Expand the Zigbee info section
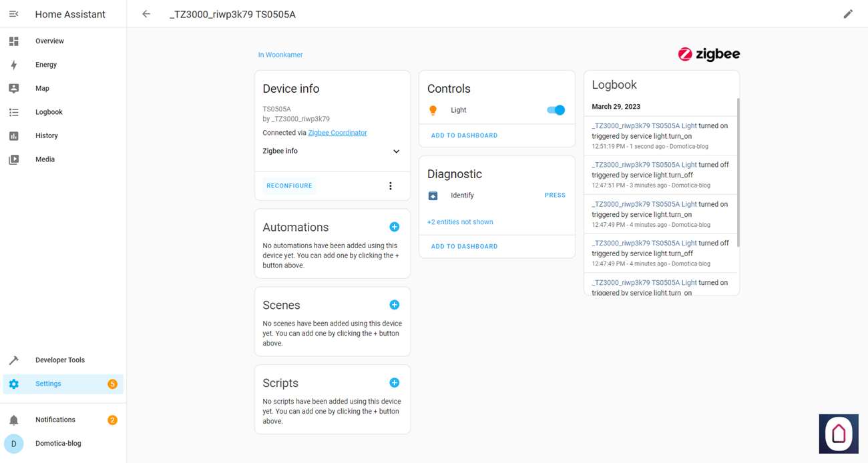Viewport: 868px width, 463px height. 396,151
